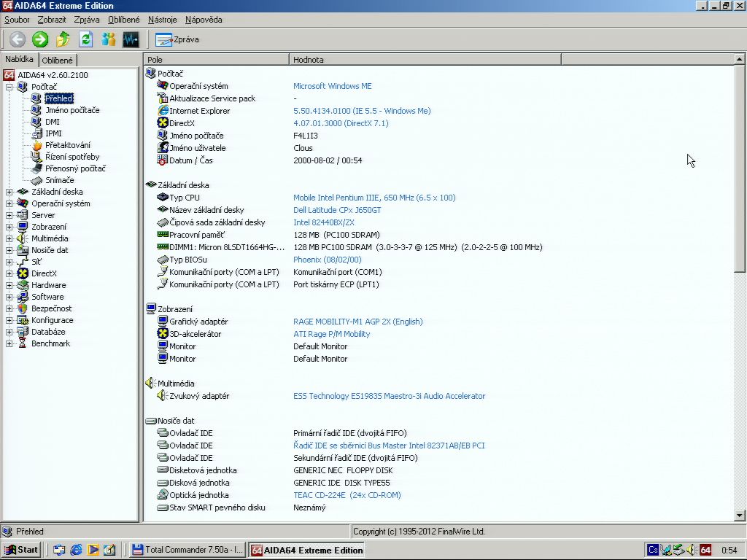Expand the Nosiče dat tree node
The width and height of the screenshot is (747, 560).
pos(9,250)
